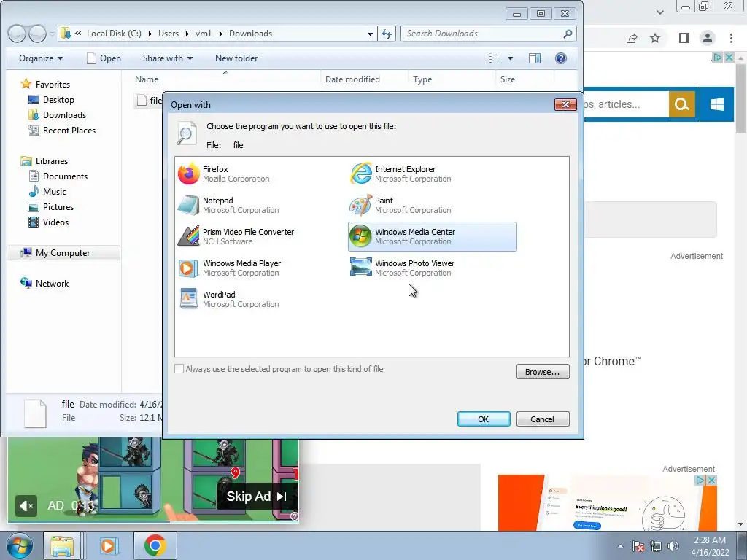Select My Computer in navigation pane
Image resolution: width=747 pixels, height=560 pixels.
[63, 253]
